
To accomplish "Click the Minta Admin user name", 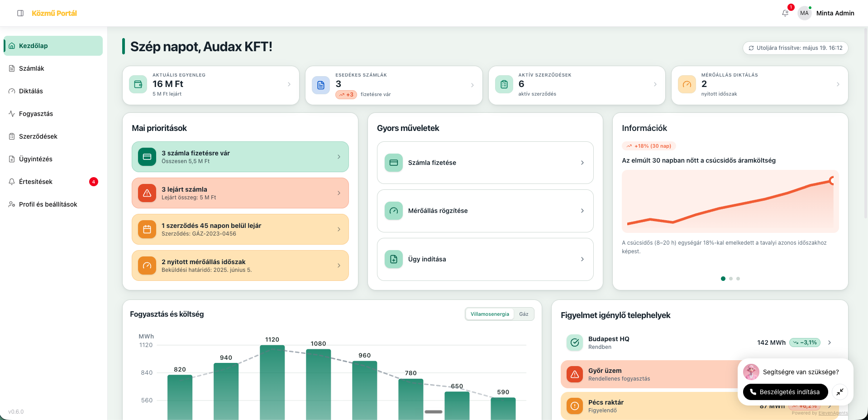I will pyautogui.click(x=835, y=13).
